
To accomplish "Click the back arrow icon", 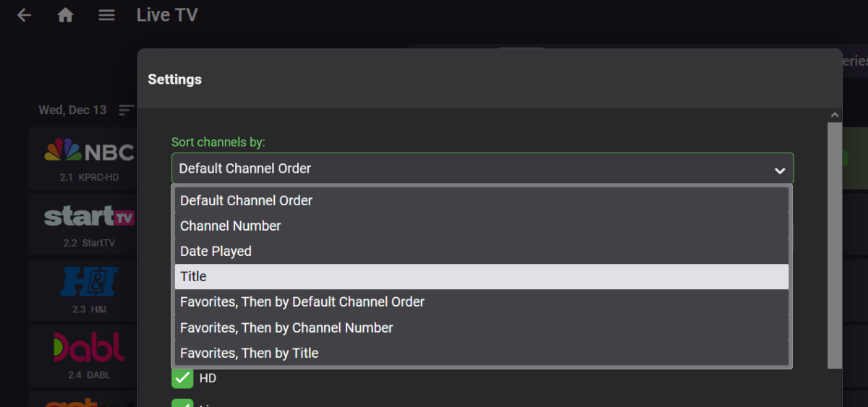I will pyautogui.click(x=25, y=15).
